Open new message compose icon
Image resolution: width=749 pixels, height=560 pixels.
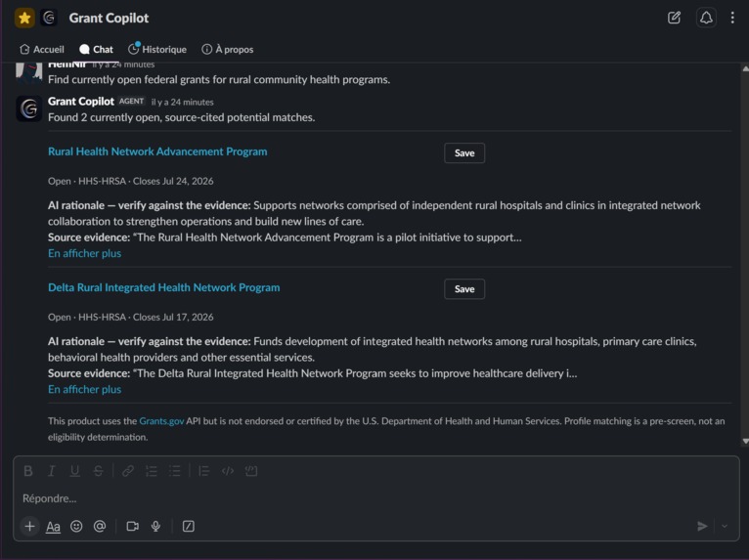point(674,19)
